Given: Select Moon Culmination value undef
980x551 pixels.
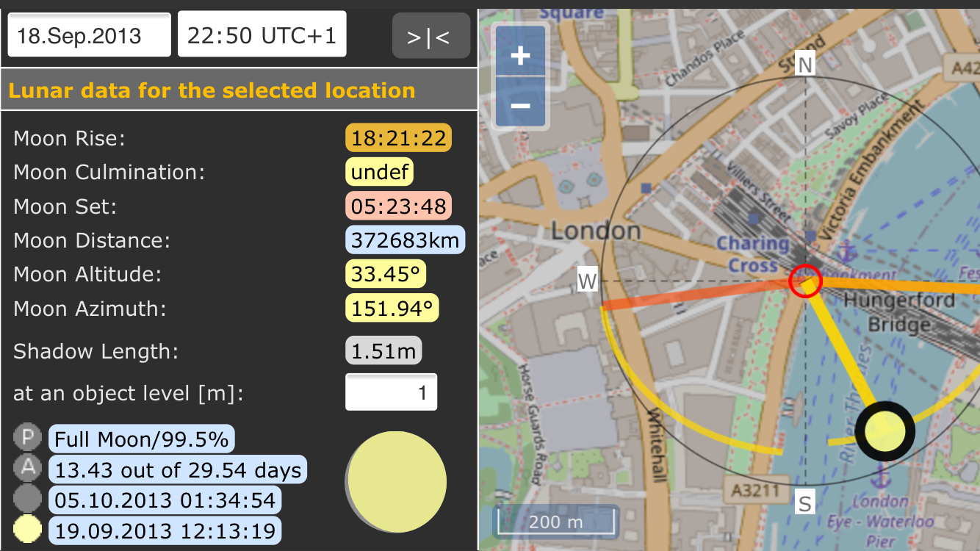Looking at the screenshot, I should pos(380,172).
